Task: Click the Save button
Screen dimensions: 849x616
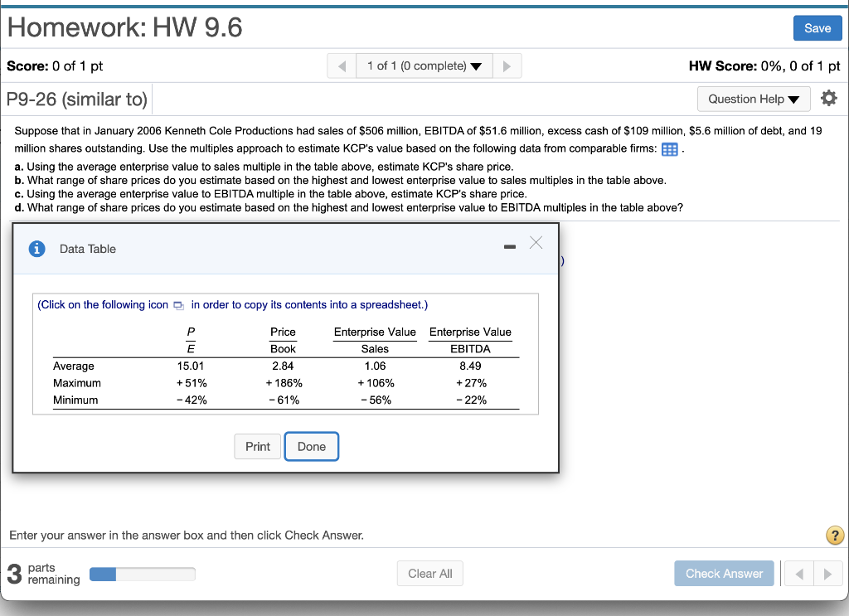Action: point(817,28)
